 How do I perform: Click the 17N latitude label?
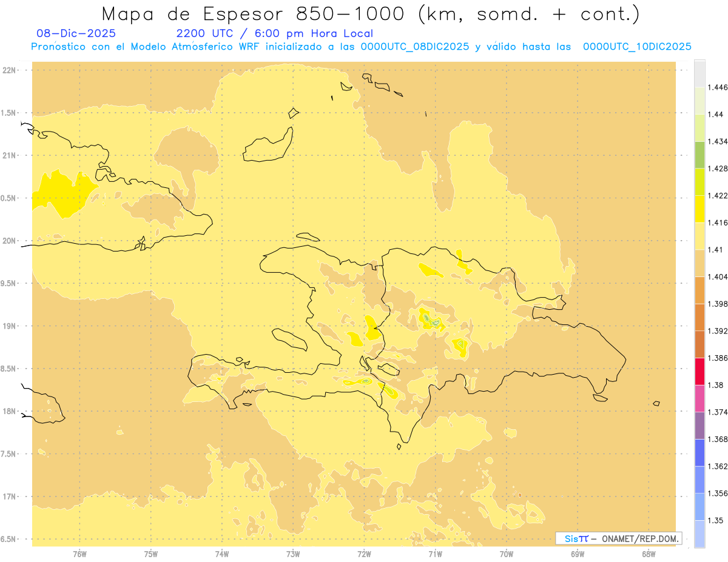[8, 497]
